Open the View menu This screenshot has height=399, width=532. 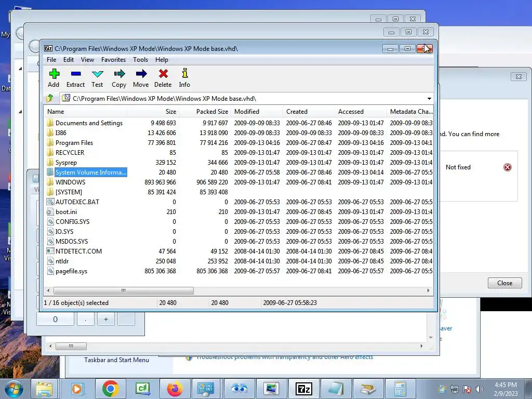click(87, 60)
